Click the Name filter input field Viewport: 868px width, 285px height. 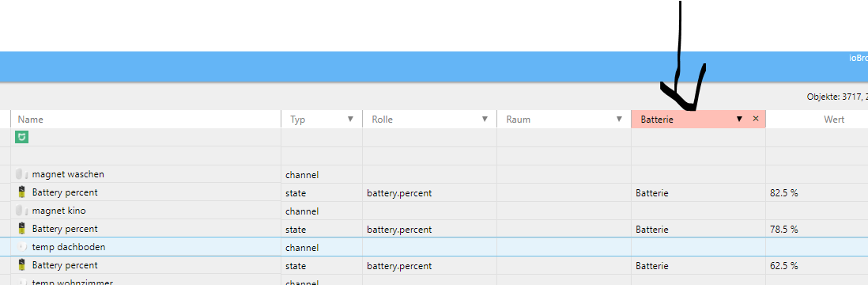click(x=145, y=120)
